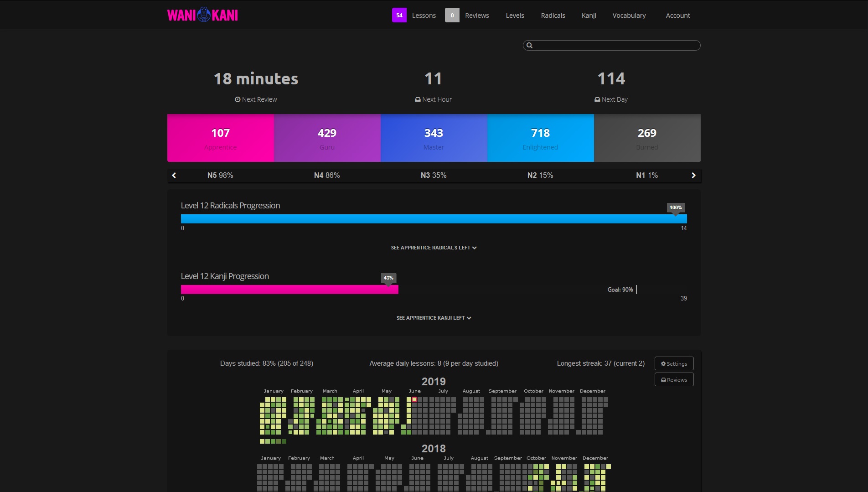Expand SEE APPRENTICE RADICALS LEFT section
Image resolution: width=868 pixels, height=492 pixels.
pyautogui.click(x=433, y=248)
